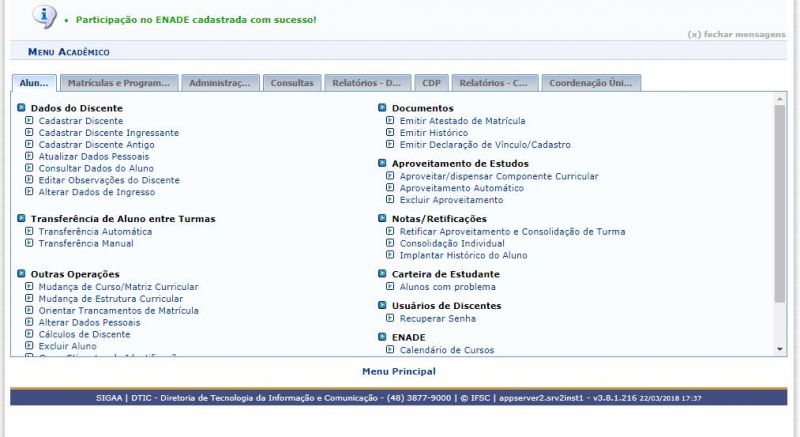Click the Dados do Discente section icon
Image resolution: width=800 pixels, height=437 pixels.
[x=21, y=108]
